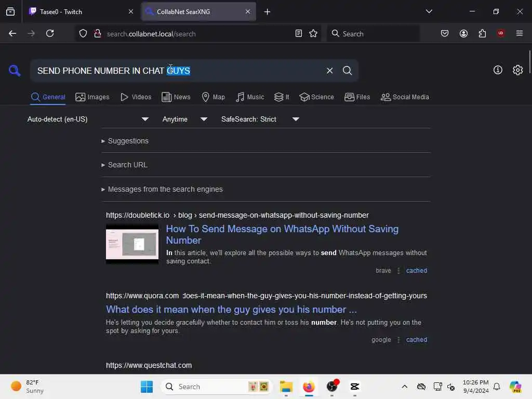Open cached version of google result
Screen dimensions: 532x399
[x=416, y=340]
